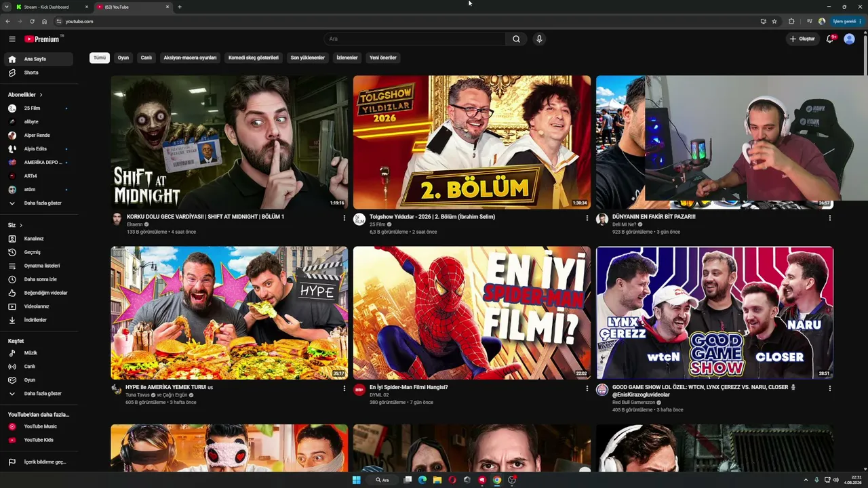
Task: Open the browser extensions puzzle icon
Action: click(791, 22)
